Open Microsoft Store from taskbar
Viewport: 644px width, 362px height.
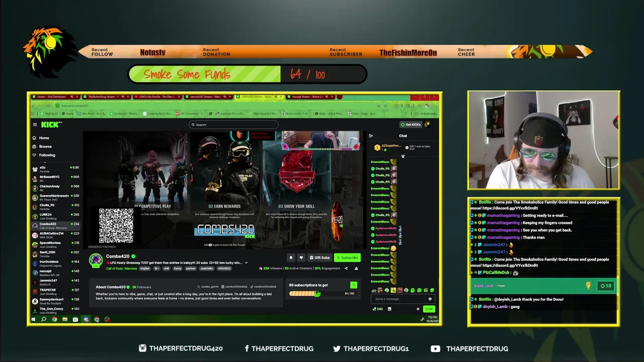click(75, 319)
